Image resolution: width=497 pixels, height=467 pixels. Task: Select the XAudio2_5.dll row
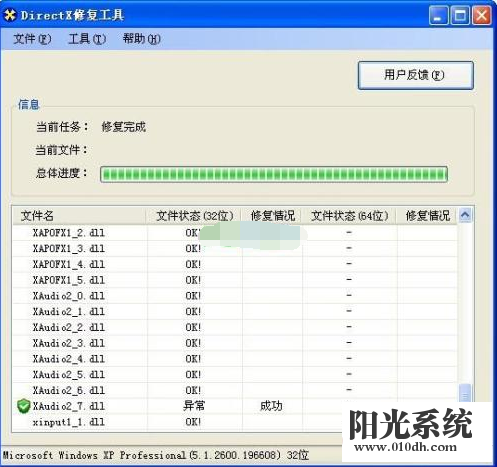pyautogui.click(x=235, y=375)
